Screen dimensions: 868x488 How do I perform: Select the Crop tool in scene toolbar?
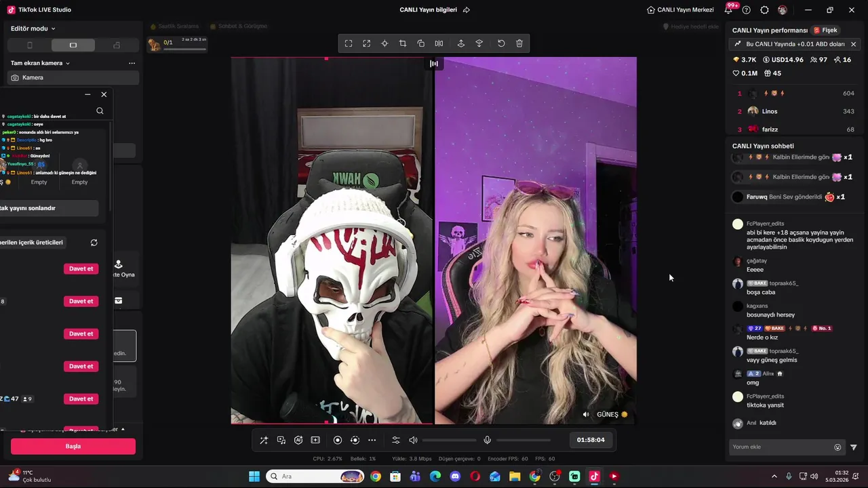(x=403, y=43)
